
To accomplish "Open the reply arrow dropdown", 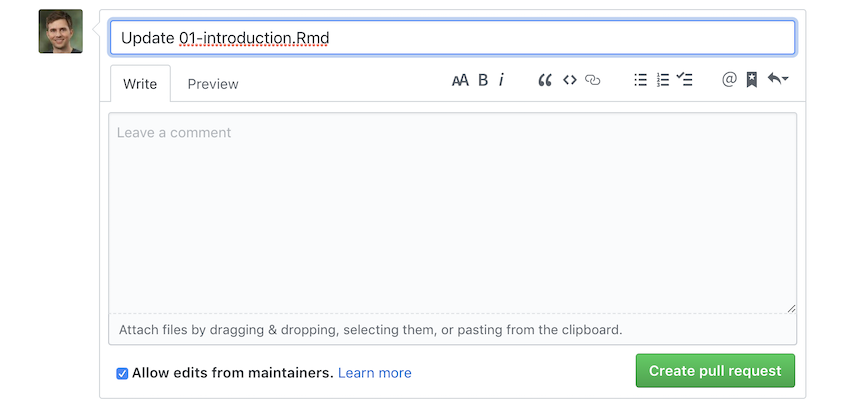I will (x=778, y=81).
